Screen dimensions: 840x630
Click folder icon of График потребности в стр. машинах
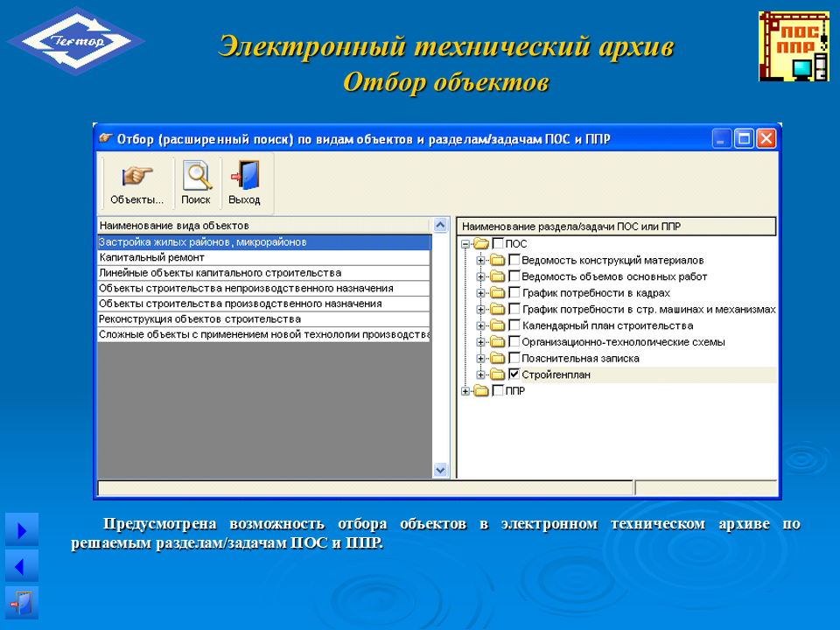[498, 309]
